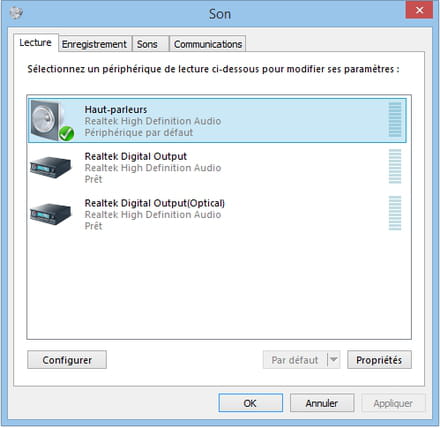Go to the Communications tab

[208, 44]
